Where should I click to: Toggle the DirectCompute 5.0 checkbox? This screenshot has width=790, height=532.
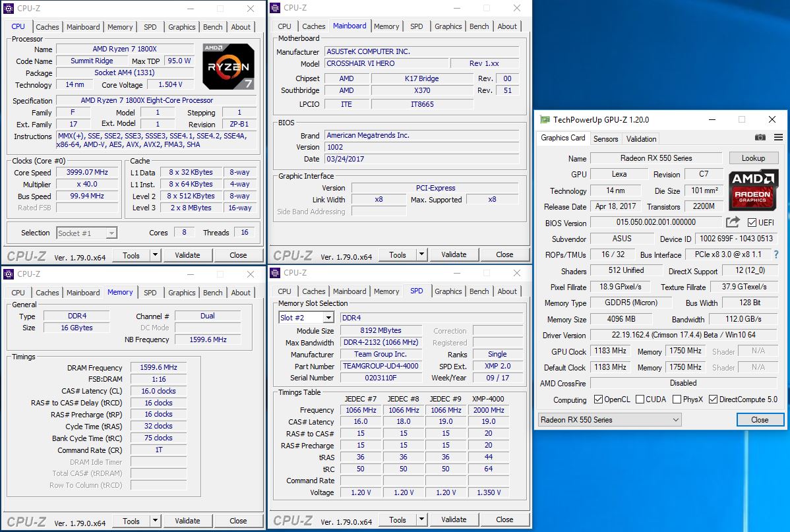tap(713, 399)
